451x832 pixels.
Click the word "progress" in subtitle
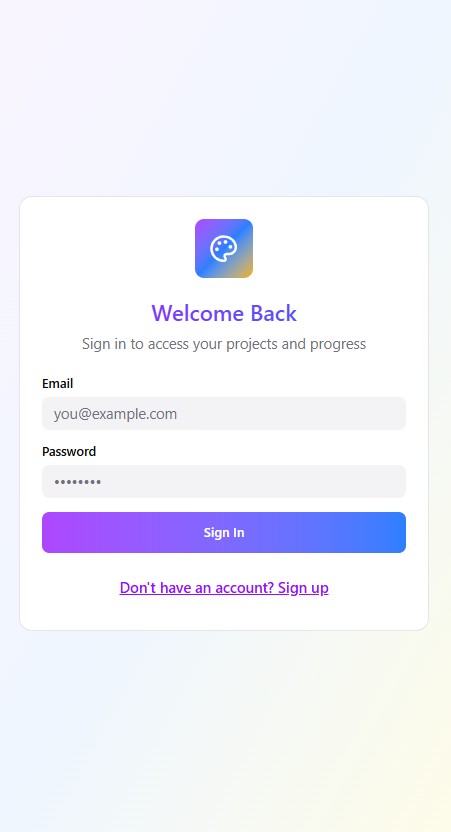[x=338, y=344]
